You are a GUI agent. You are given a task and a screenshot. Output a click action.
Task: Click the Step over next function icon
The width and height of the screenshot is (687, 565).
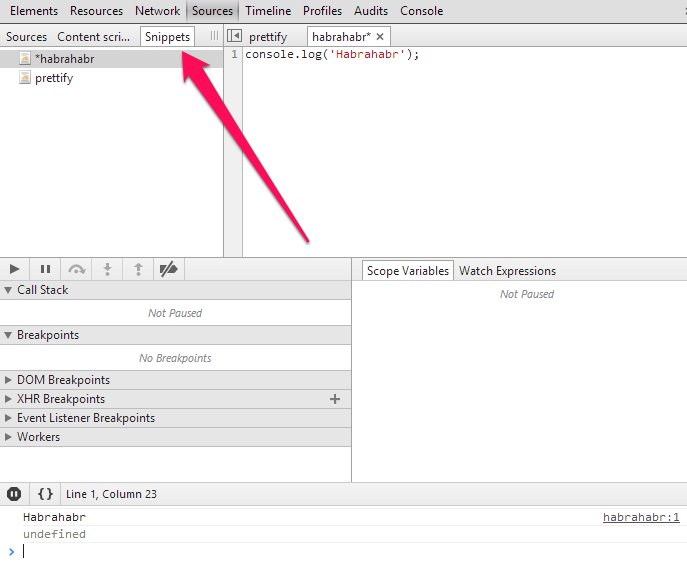coord(77,269)
